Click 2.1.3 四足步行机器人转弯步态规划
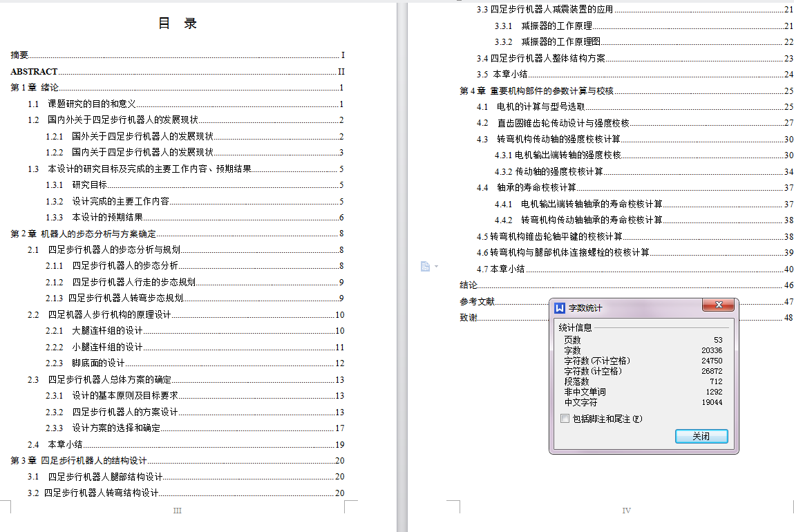The image size is (794, 532). tap(195, 298)
